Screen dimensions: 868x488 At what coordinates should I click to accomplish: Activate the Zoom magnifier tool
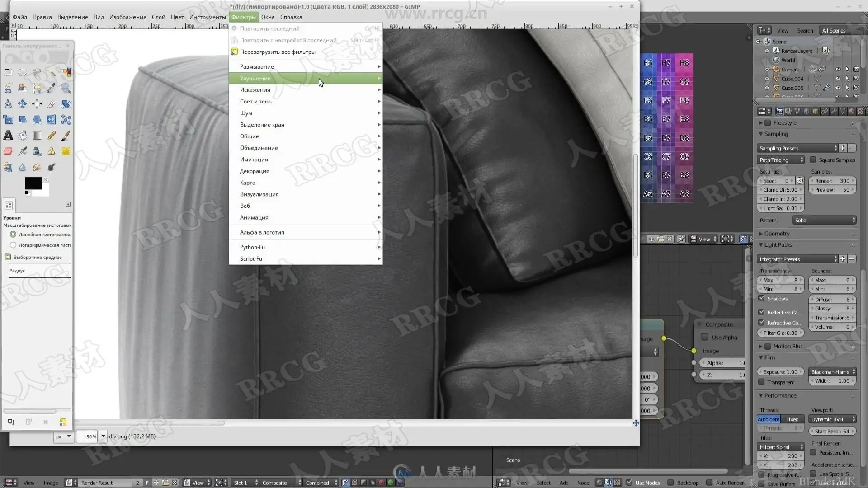tap(66, 88)
